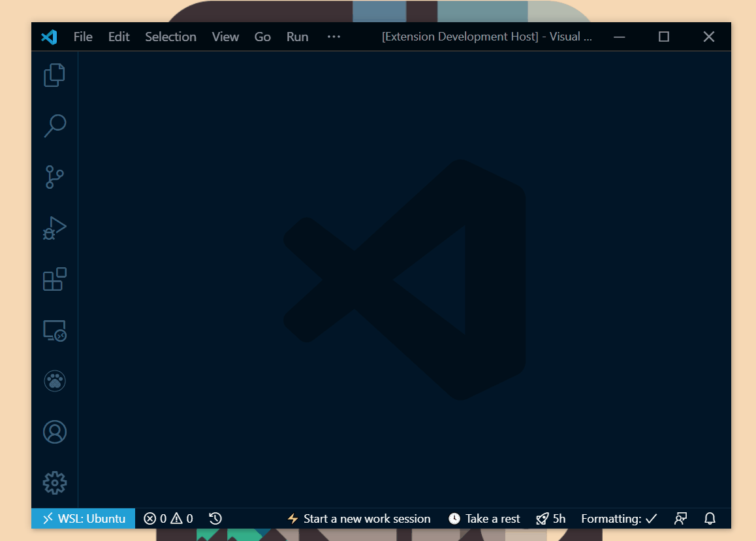The width and height of the screenshot is (756, 541).
Task: Open errors and warnings problems panel
Action: [x=168, y=518]
